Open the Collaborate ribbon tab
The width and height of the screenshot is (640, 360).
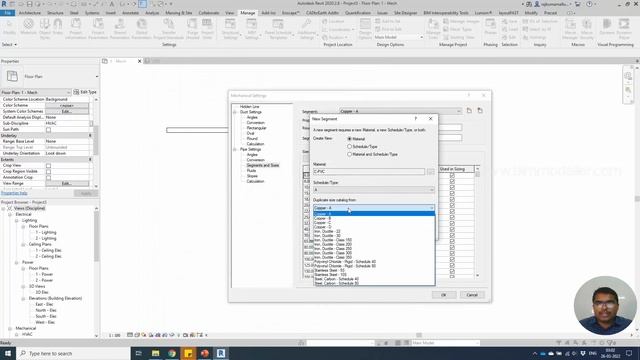(209, 13)
